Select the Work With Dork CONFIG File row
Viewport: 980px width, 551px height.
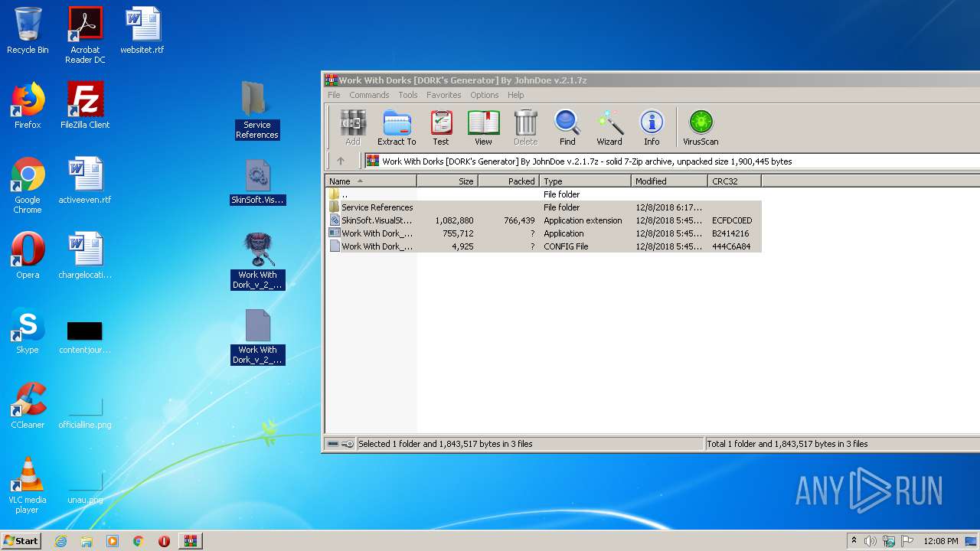point(544,246)
